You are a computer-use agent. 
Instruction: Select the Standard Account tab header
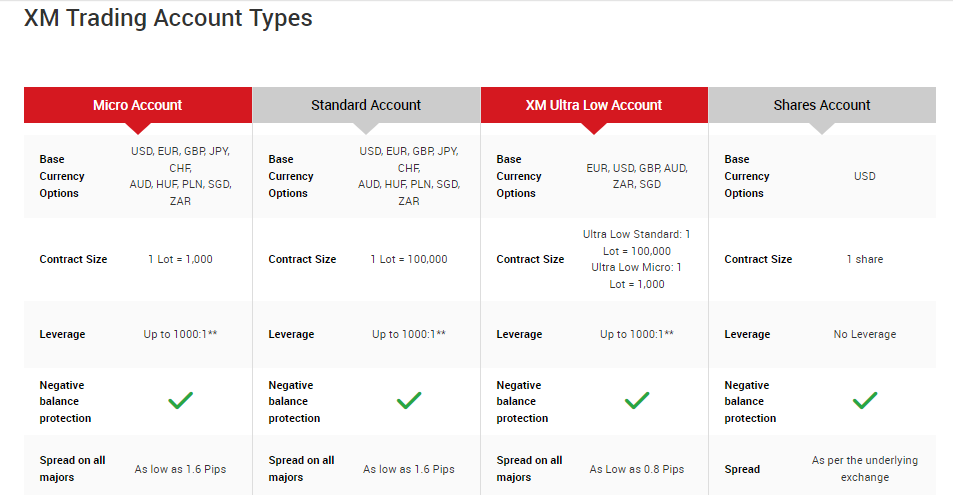coord(366,105)
